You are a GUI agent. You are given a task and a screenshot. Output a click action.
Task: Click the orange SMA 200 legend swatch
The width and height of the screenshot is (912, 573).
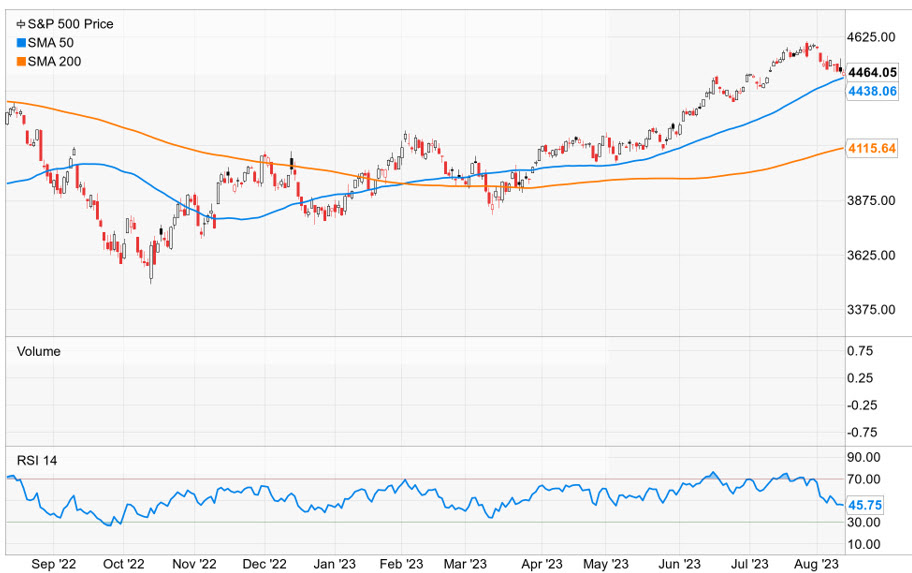(x=21, y=61)
